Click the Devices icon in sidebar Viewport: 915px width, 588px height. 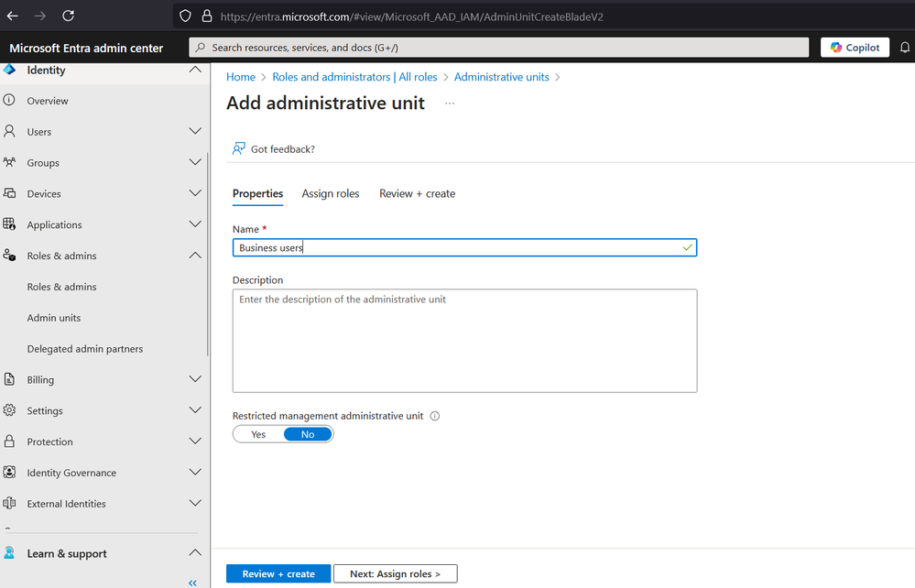(9, 193)
